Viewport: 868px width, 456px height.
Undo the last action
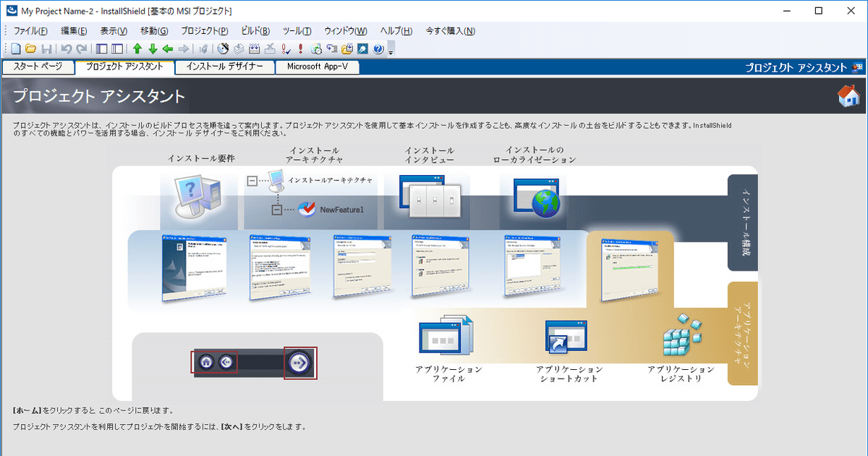pos(67,48)
